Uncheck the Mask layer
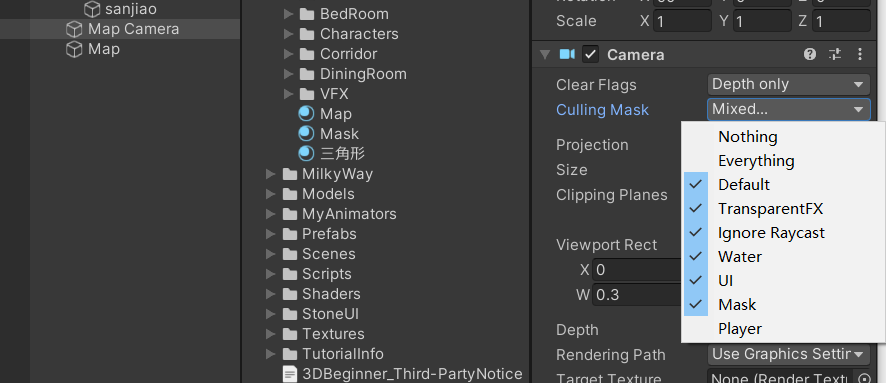This screenshot has width=886, height=383. (784, 305)
